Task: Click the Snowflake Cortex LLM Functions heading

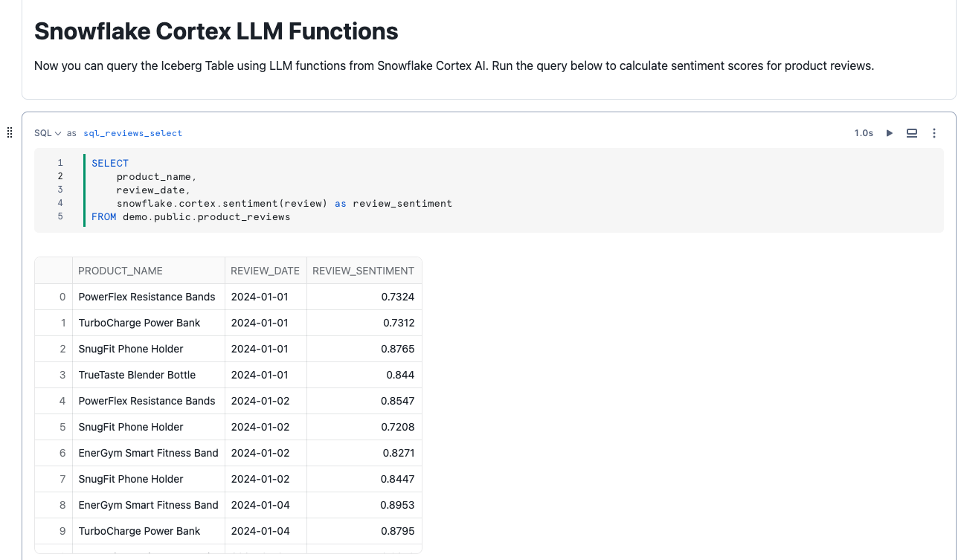Action: (216, 31)
